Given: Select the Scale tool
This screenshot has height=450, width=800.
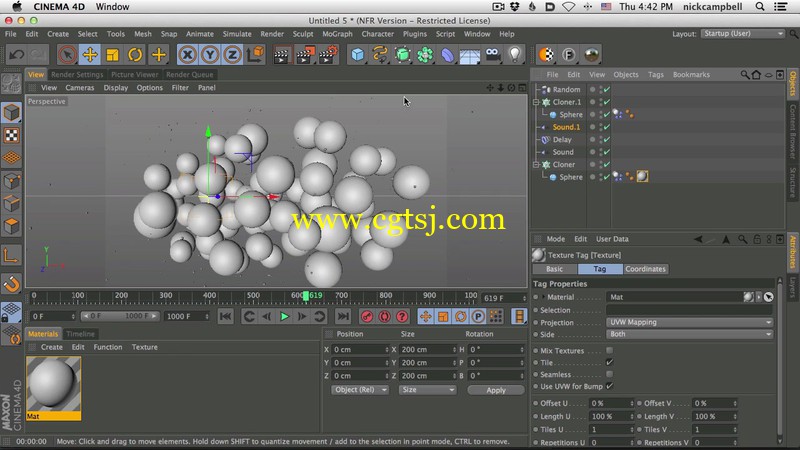Looking at the screenshot, I should pos(112,55).
